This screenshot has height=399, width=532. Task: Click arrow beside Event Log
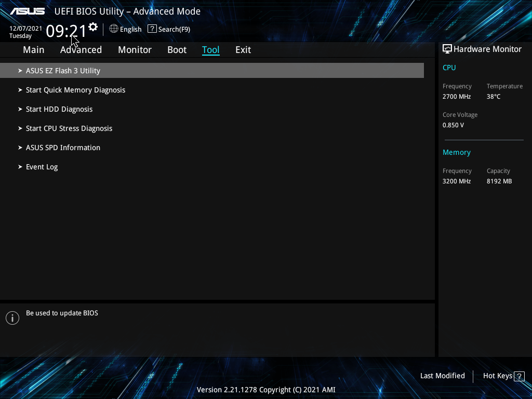tap(20, 167)
